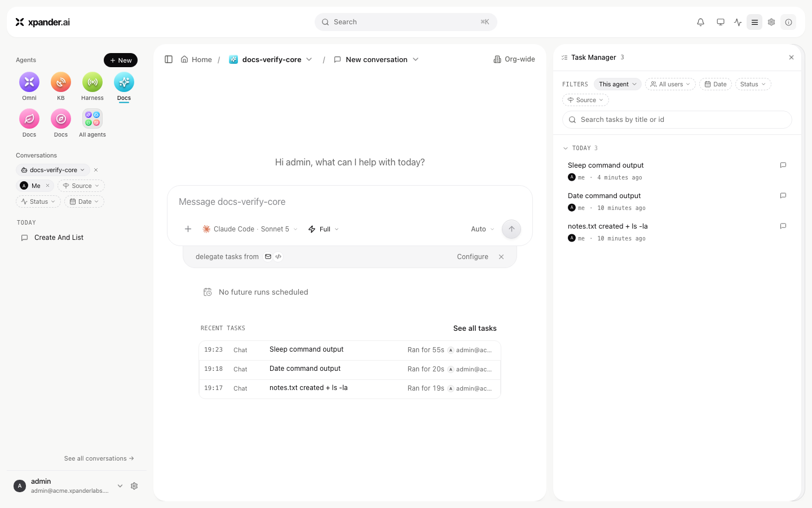Dismiss the delegate tasks banner

501,257
